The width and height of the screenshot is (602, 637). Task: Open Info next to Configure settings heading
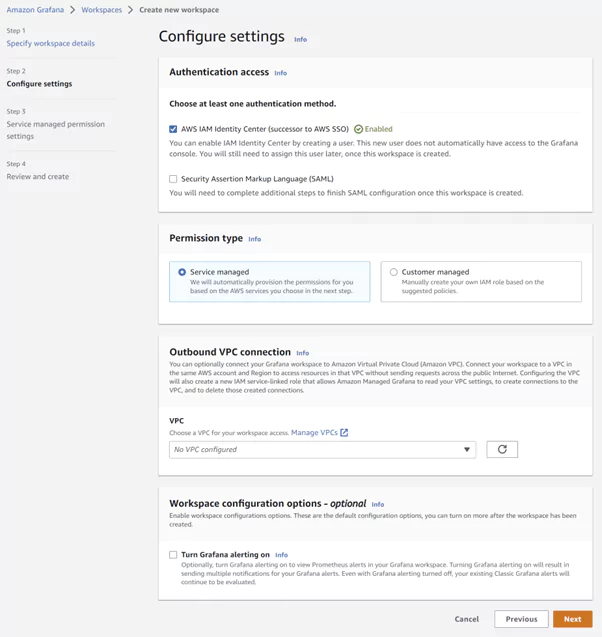pos(300,39)
